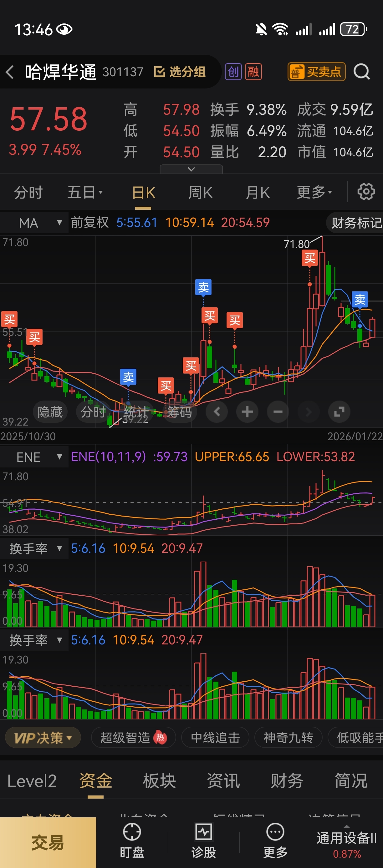Open the 板块 tab
This screenshot has height=868, width=383.
(x=160, y=781)
